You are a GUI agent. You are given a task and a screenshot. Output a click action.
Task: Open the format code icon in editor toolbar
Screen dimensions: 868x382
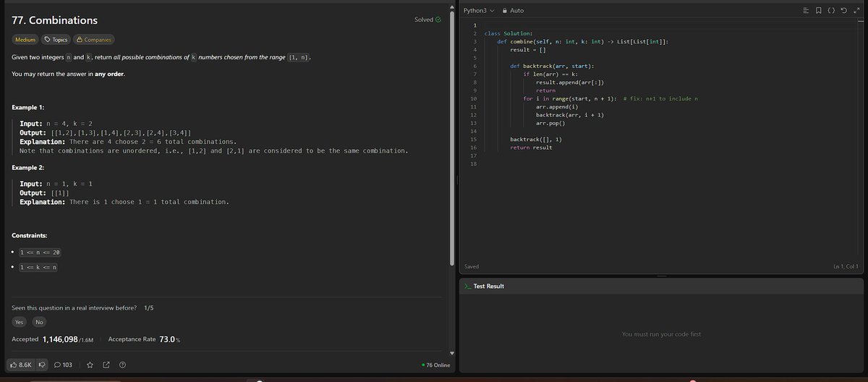tap(807, 10)
